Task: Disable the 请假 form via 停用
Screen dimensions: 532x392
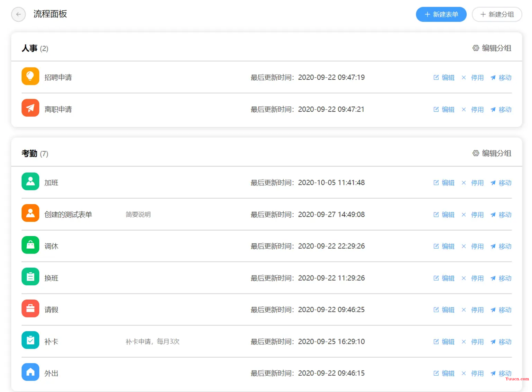Action: pos(472,309)
